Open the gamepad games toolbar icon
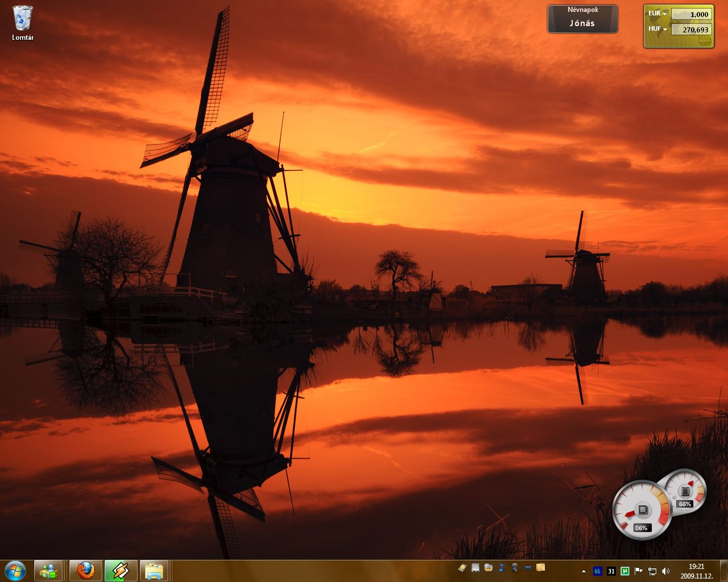The height and width of the screenshot is (582, 728). tap(528, 567)
